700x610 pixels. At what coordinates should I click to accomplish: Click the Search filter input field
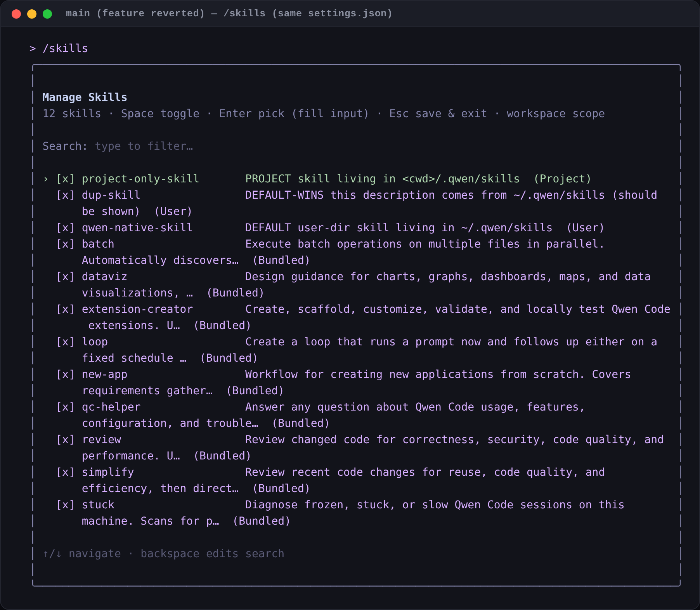click(144, 146)
